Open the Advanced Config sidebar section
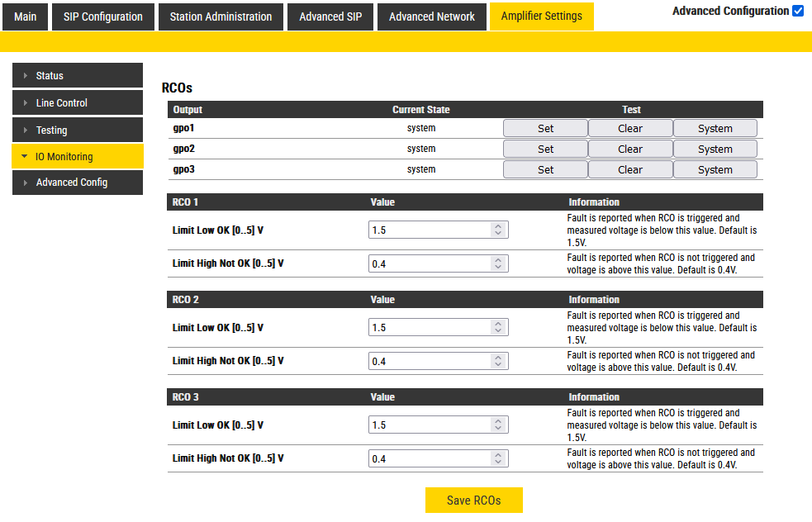The width and height of the screenshot is (812, 522). click(x=78, y=183)
